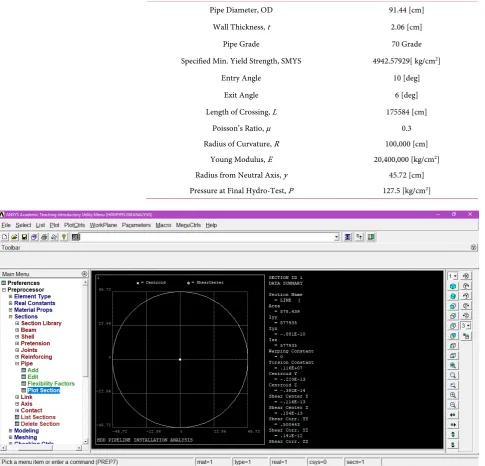Collapse the Preprocessor tree node

click(x=4, y=290)
